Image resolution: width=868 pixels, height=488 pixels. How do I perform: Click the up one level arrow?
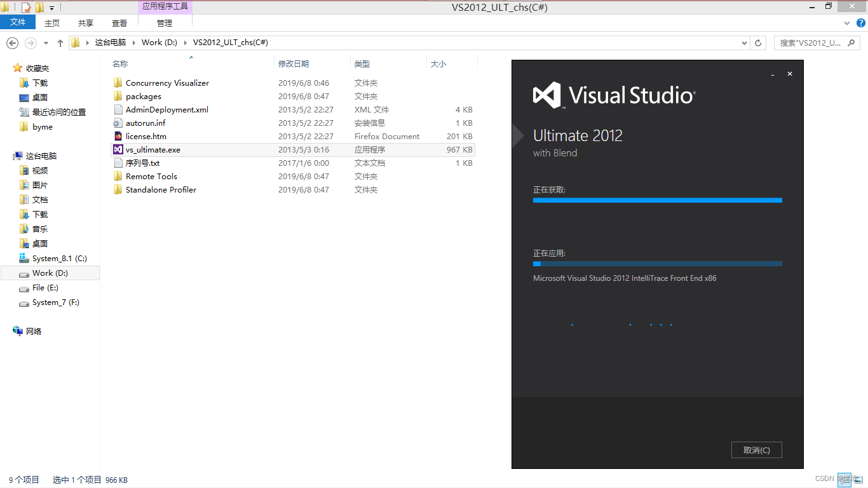tap(60, 43)
